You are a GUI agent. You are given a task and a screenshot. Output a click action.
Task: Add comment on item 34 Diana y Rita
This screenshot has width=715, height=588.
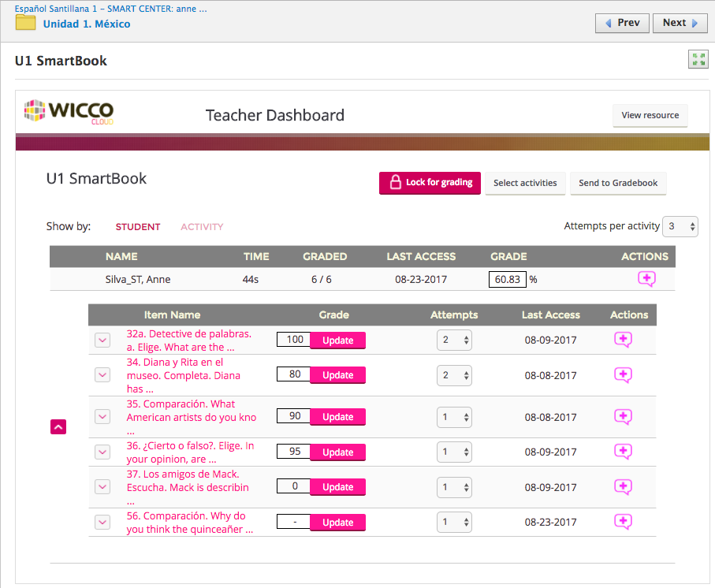click(623, 375)
